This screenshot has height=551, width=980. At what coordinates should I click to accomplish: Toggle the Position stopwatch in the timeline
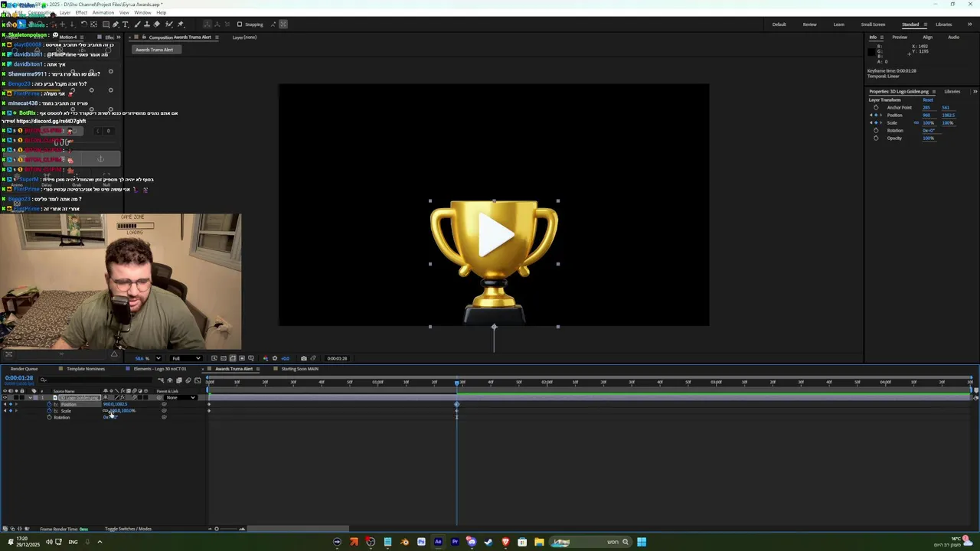pyautogui.click(x=49, y=404)
